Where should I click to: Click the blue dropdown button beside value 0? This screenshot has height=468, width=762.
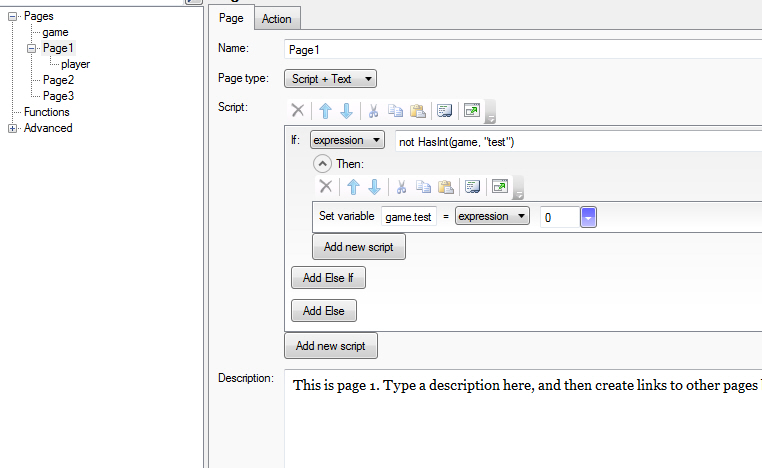(588, 216)
